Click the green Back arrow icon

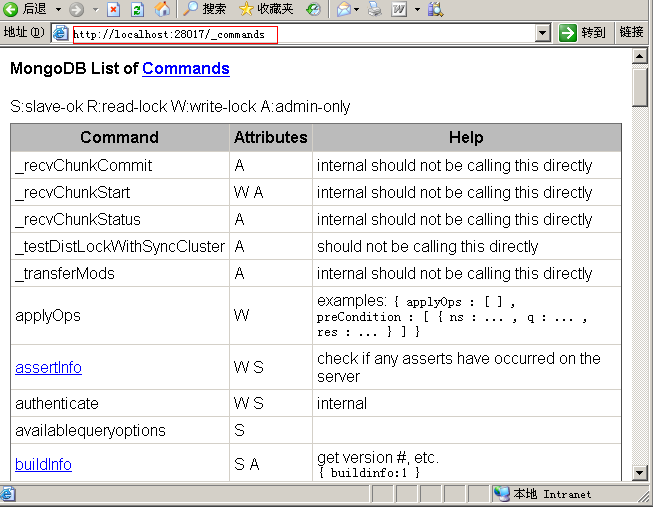point(10,9)
